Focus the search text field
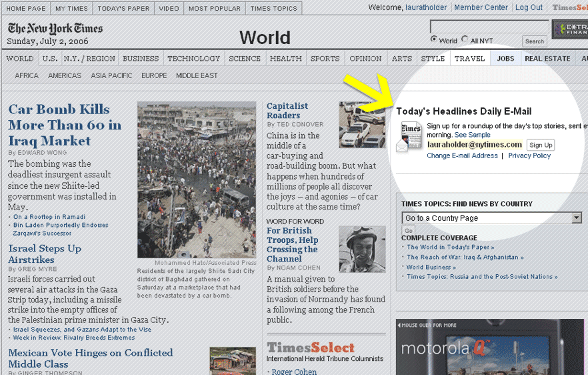The image size is (588, 375). (x=489, y=27)
